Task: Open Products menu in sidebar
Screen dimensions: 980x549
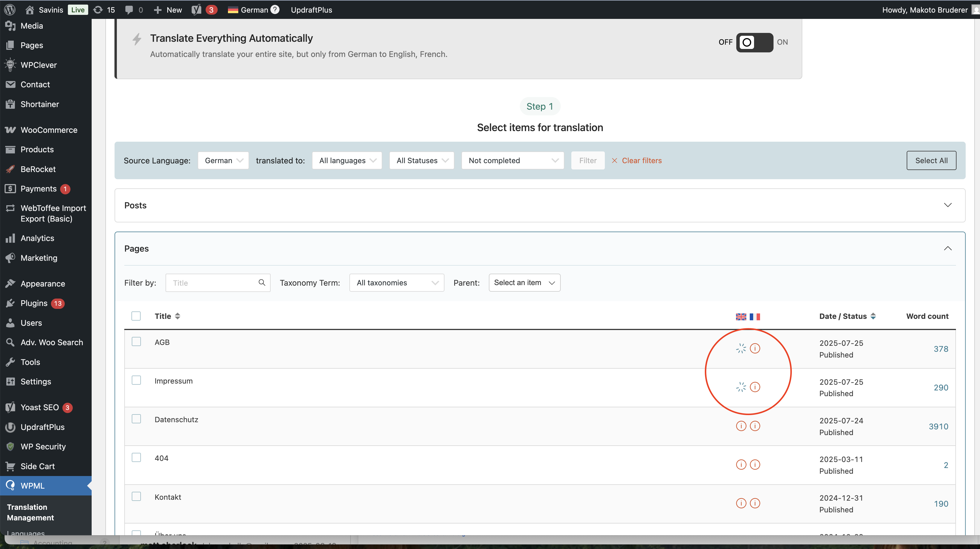Action: pyautogui.click(x=46, y=149)
